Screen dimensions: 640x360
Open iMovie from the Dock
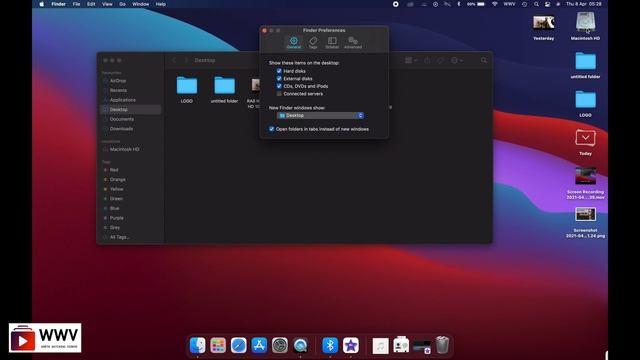tap(351, 345)
